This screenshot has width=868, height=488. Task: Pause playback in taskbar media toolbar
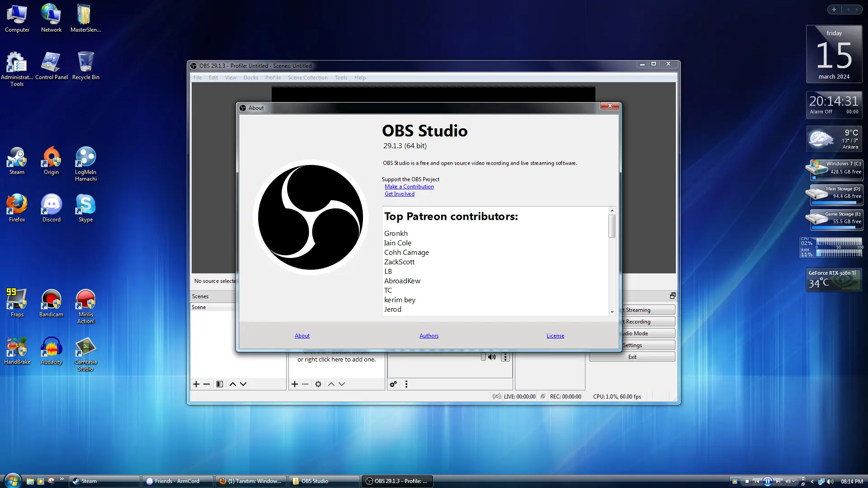[768, 482]
